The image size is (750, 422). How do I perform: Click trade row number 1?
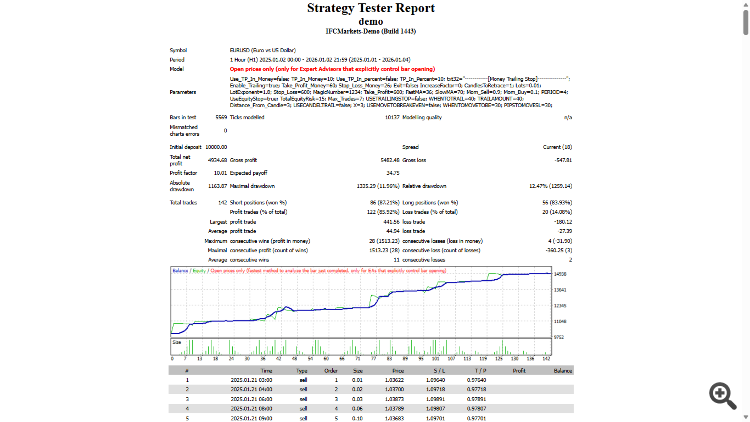[x=371, y=380]
